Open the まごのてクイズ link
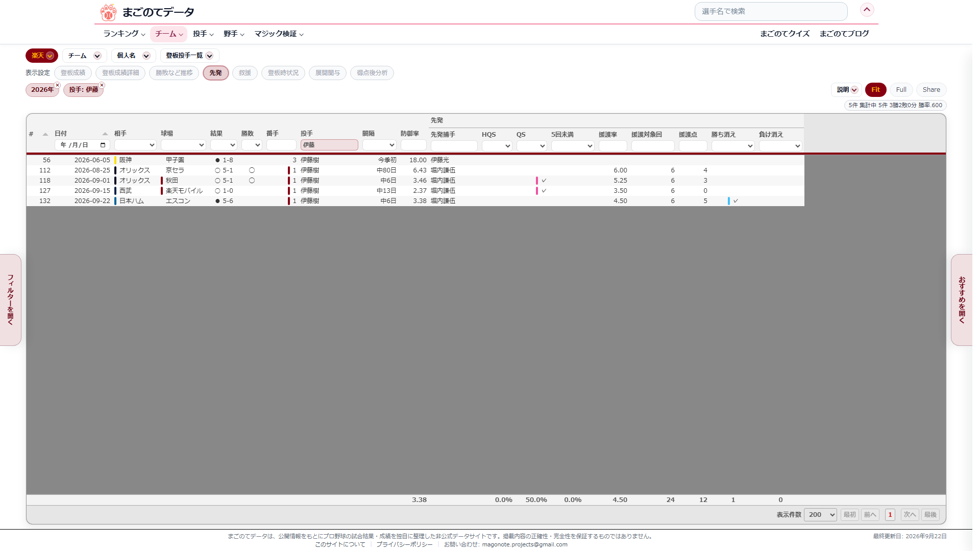This screenshot has height=551, width=980. click(x=785, y=34)
